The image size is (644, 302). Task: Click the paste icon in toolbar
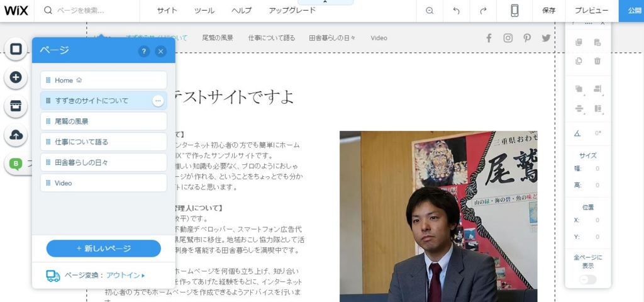(597, 42)
